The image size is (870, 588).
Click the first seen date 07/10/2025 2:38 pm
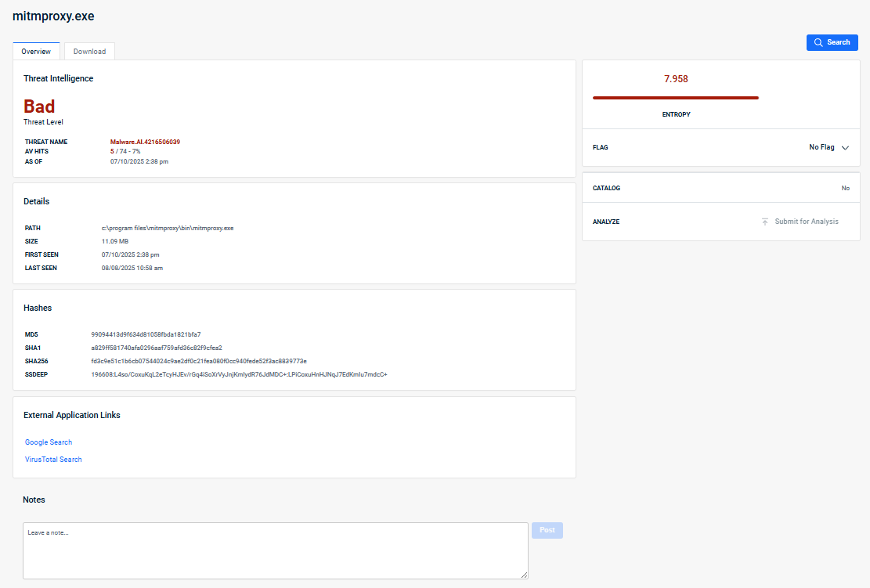click(131, 254)
